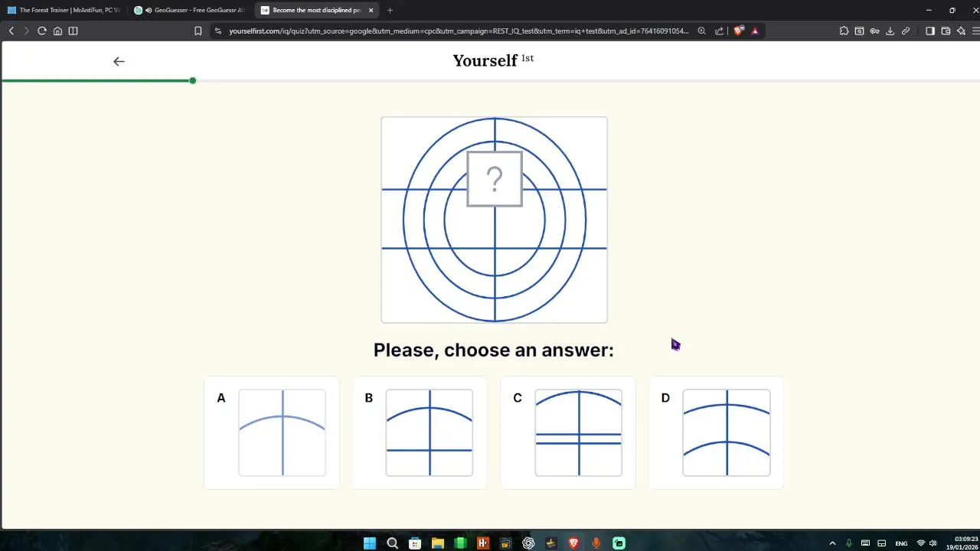Open the Leo AI sparkle icon
The width and height of the screenshot is (980, 551).
[x=962, y=31]
